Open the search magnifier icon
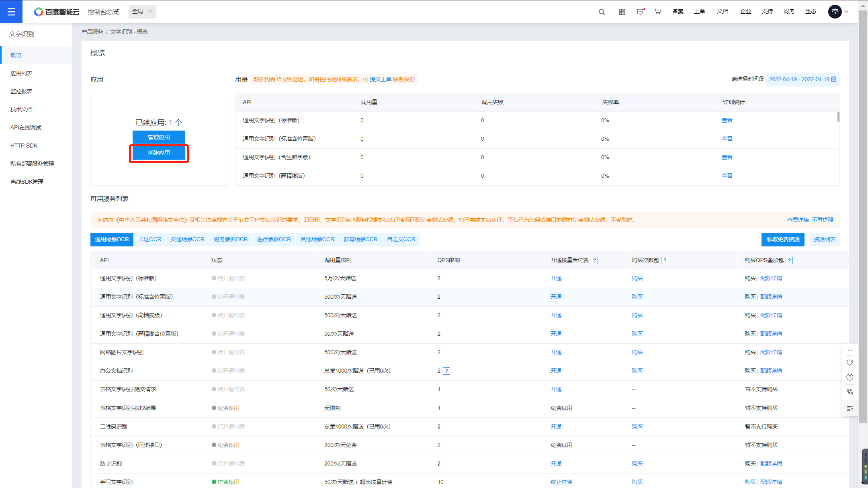 (x=602, y=12)
